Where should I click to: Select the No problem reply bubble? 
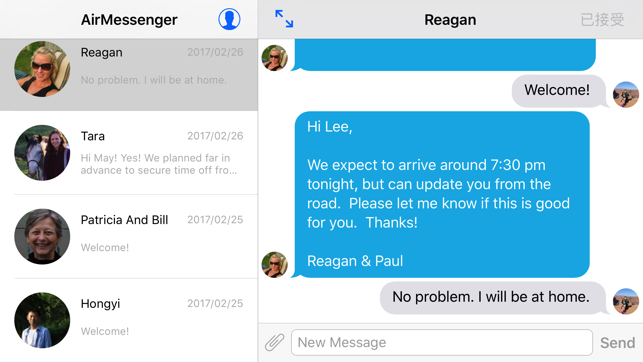[493, 298]
